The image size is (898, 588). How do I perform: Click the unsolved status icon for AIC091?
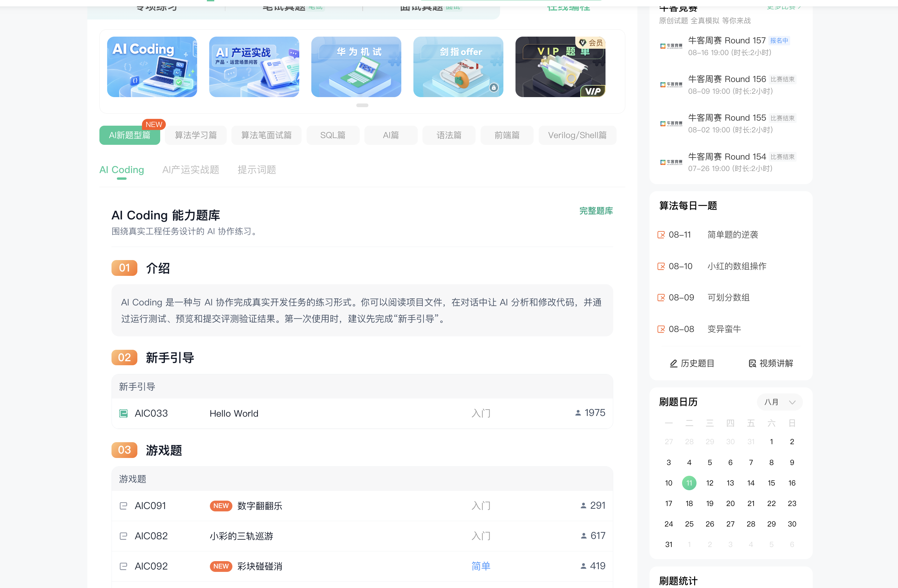pos(123,506)
